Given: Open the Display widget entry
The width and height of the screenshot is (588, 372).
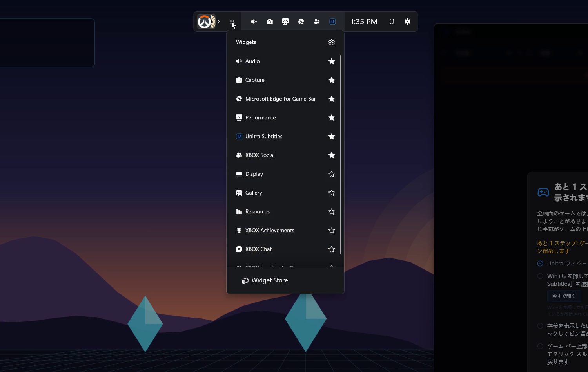Looking at the screenshot, I should pyautogui.click(x=278, y=174).
